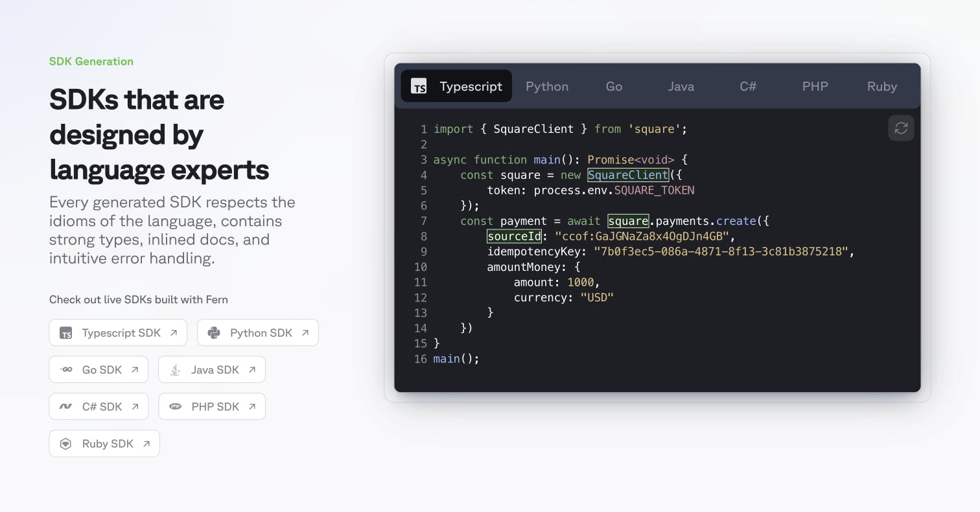Click the Go logo on Go SDK button
Image resolution: width=980 pixels, height=512 pixels.
coord(65,370)
